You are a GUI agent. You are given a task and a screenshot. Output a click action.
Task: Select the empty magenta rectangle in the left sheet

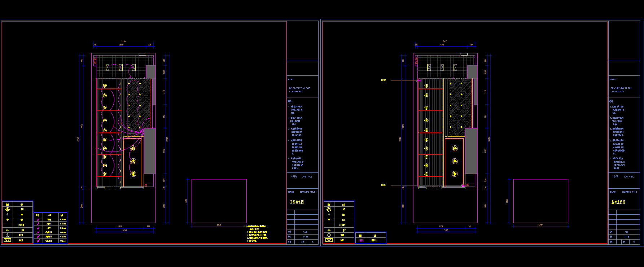219,201
